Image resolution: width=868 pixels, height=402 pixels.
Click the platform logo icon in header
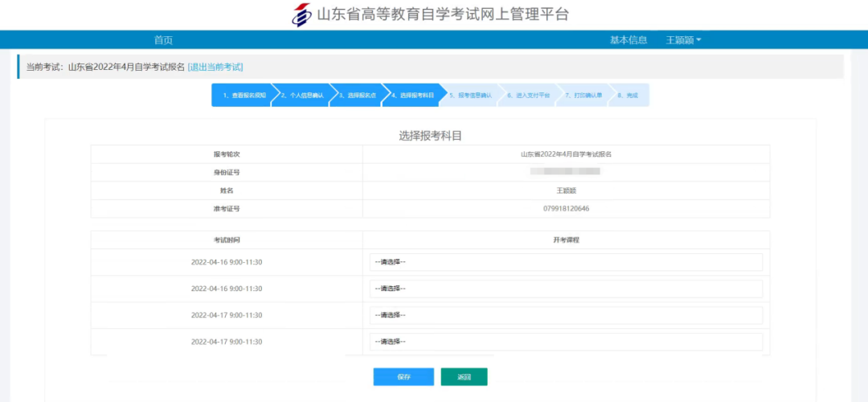[301, 14]
